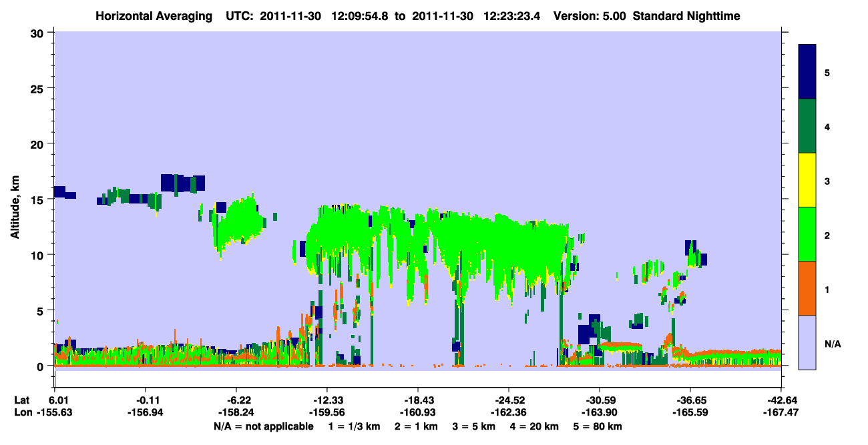Click the y-axis tick label 10
Screen dimensions: 868x445
[x=39, y=255]
